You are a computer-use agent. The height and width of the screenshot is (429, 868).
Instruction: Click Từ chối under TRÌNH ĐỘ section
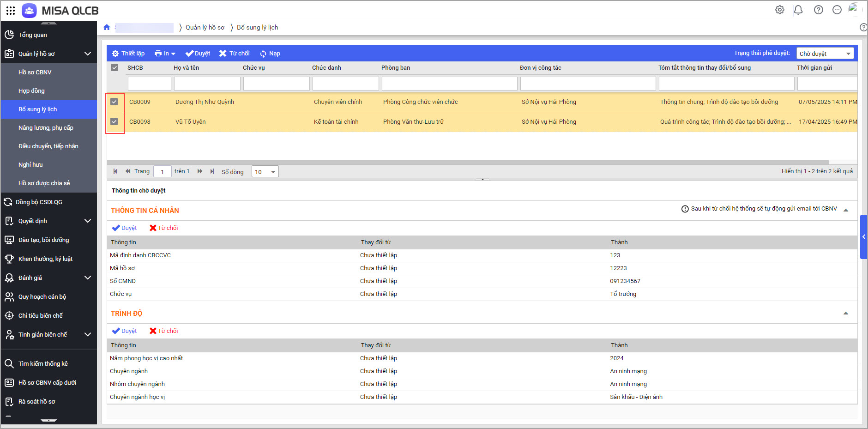click(164, 331)
